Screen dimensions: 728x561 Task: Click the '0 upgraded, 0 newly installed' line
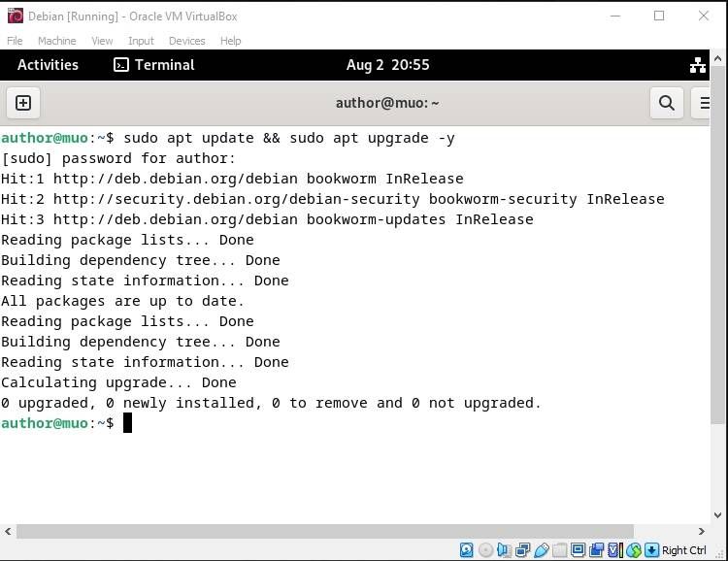[271, 403]
